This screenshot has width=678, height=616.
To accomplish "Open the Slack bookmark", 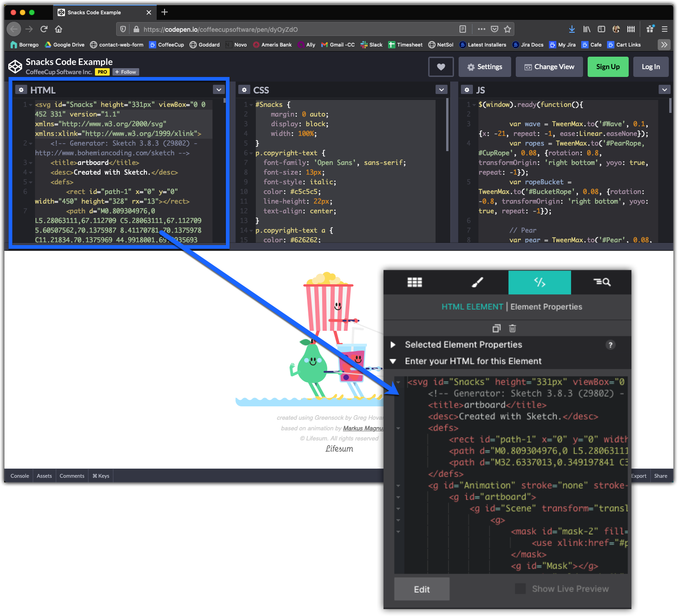I will (x=371, y=45).
